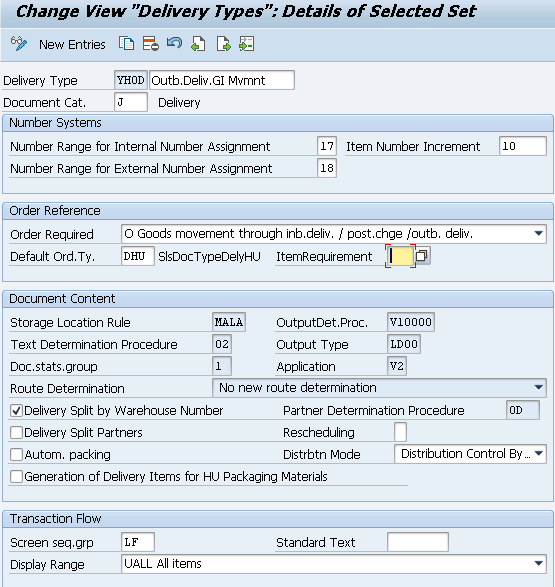The height and width of the screenshot is (587, 555).
Task: Tick the Autom. packing checkbox
Action: click(16, 454)
